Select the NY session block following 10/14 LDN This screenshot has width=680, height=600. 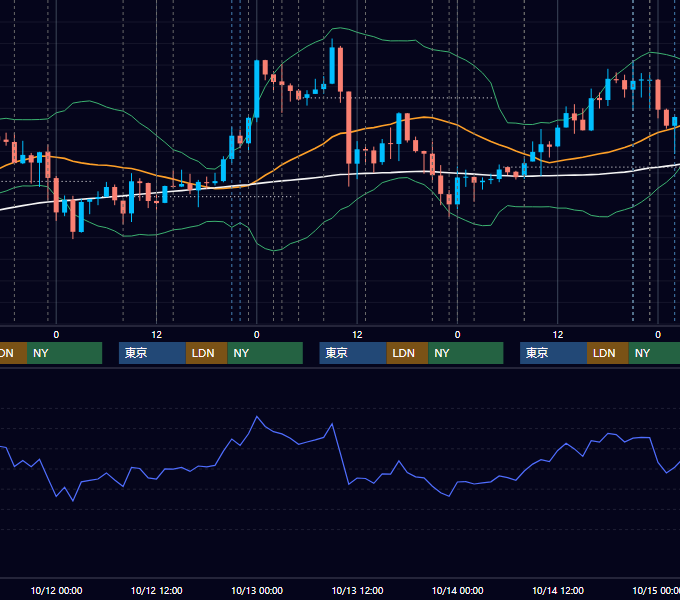(654, 353)
